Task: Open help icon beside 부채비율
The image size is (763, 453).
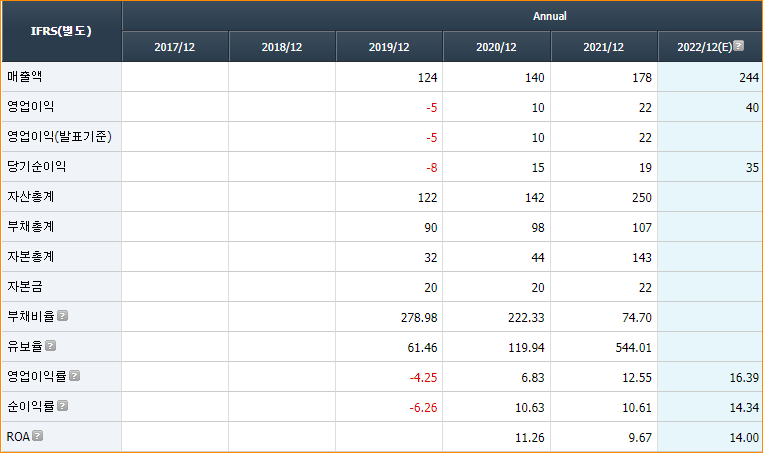Action: (x=62, y=316)
